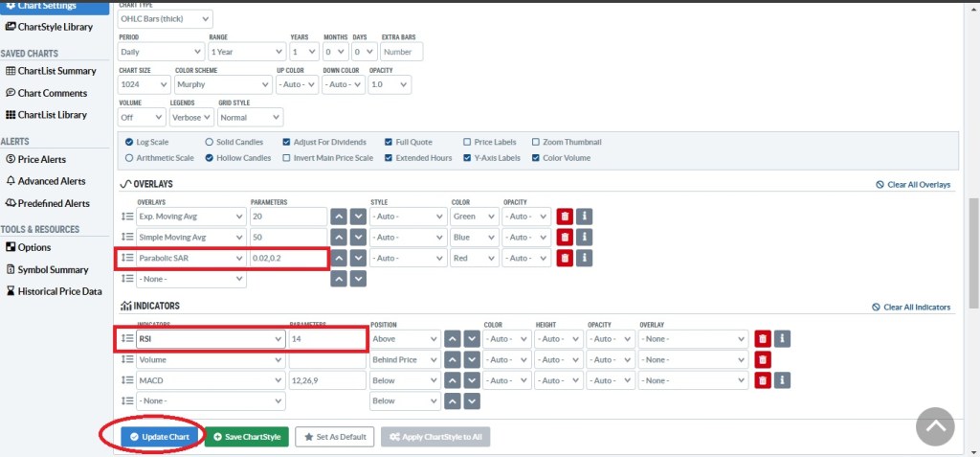Show info for Exp. Moving Avg overlay
The image size is (980, 457).
click(x=586, y=217)
